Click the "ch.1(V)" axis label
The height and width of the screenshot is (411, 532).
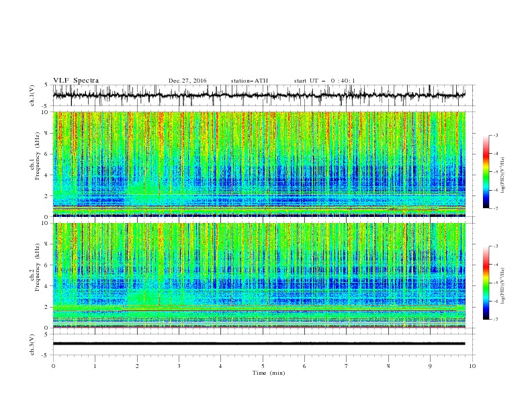[32, 95]
